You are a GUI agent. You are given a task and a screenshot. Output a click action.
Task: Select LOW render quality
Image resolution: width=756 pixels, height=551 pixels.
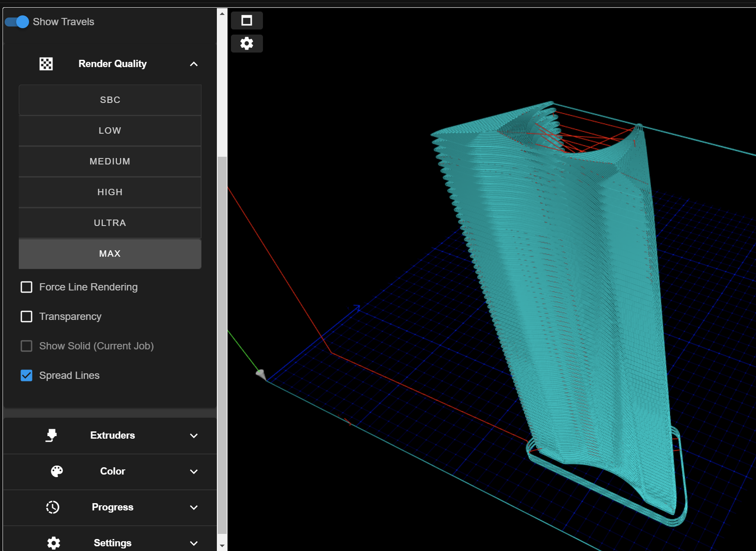[x=110, y=131]
